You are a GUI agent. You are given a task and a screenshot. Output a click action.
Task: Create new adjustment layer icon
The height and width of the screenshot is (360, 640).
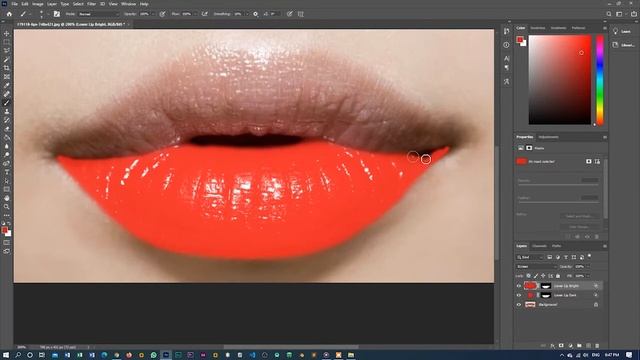coord(570,346)
